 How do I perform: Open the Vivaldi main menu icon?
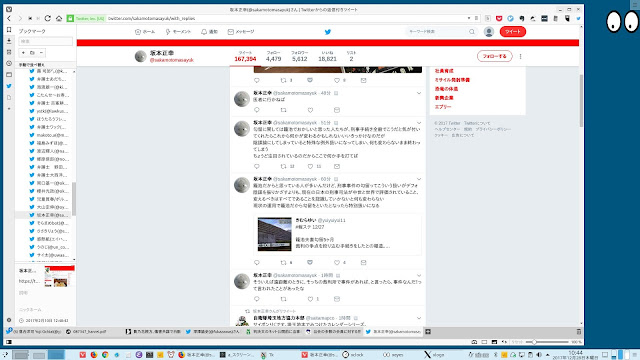[x=9, y=9]
